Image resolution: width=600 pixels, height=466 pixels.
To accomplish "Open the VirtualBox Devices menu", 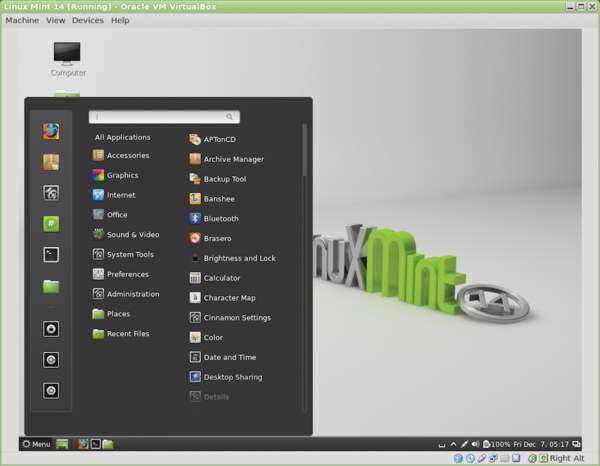I will point(87,20).
